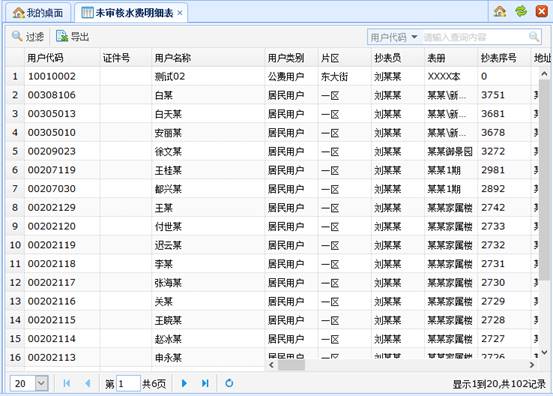Click meter sequence number 2981
The image size is (553, 396).
tap(493, 170)
